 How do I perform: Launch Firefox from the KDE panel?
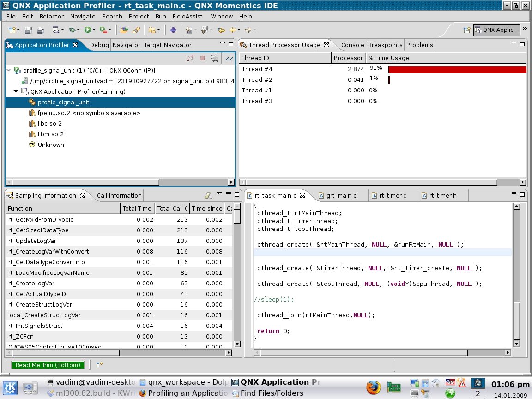pyautogui.click(x=373, y=387)
